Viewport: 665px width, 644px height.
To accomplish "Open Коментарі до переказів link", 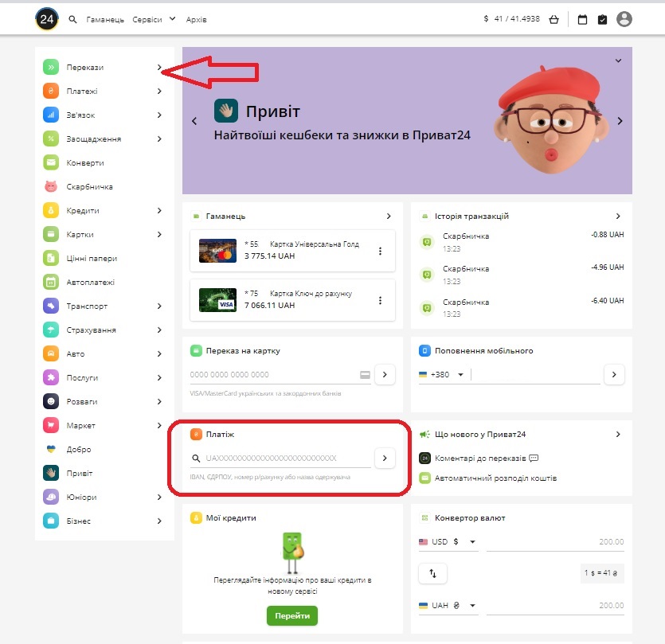I will pyautogui.click(x=479, y=459).
